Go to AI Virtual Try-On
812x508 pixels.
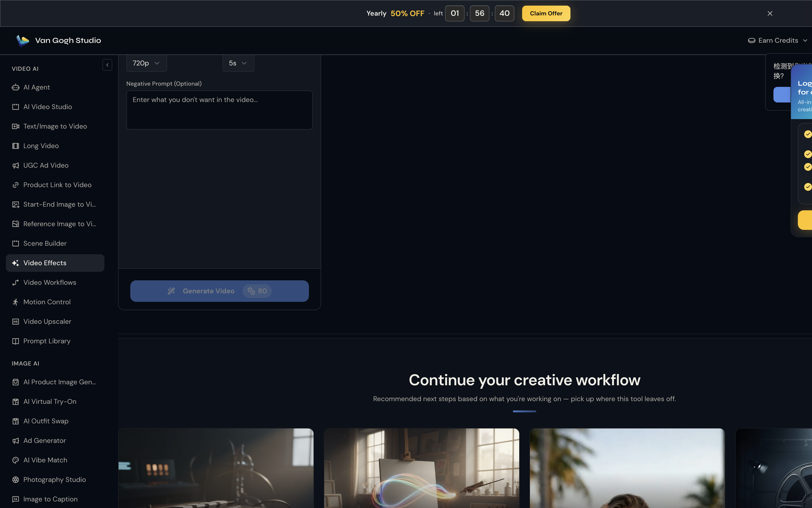[55, 401]
